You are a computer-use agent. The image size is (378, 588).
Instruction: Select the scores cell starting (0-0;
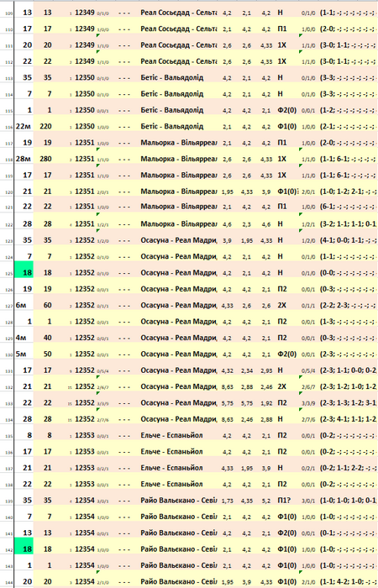tap(349, 273)
